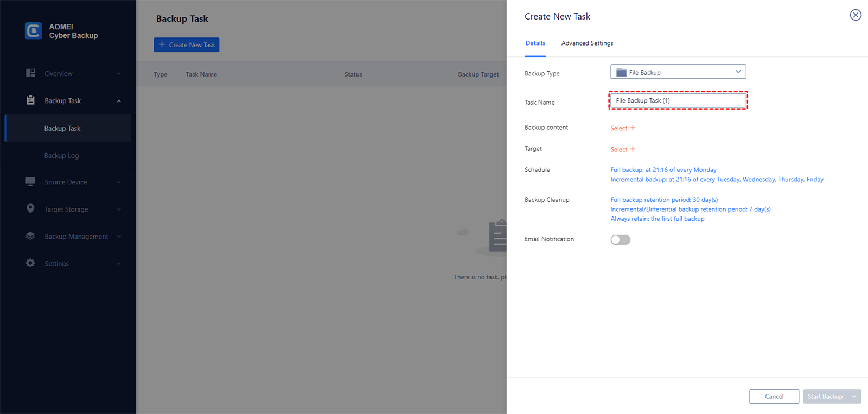Click the AOMEI Cyber Backup logo icon
This screenshot has width=868, height=414.
click(33, 31)
